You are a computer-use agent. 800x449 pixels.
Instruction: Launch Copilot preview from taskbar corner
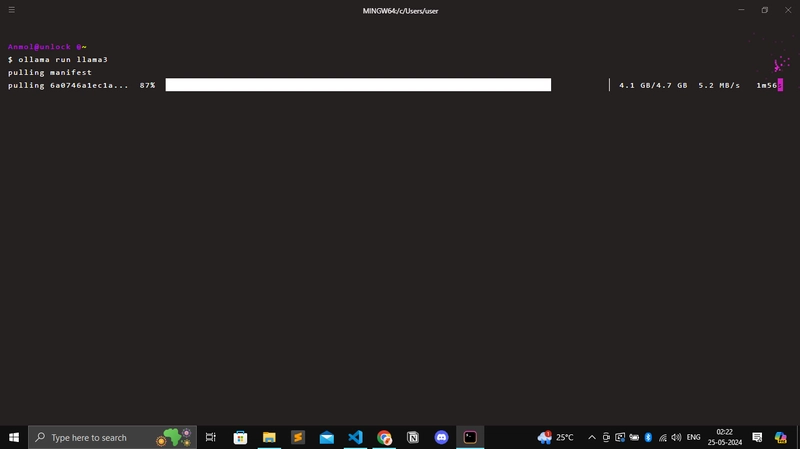tap(781, 437)
